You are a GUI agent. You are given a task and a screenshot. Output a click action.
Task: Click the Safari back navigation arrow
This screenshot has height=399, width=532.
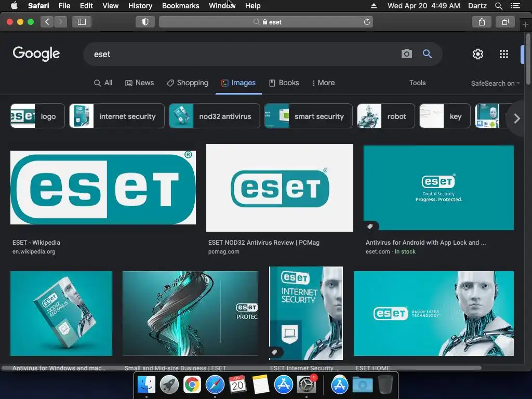pos(47,22)
